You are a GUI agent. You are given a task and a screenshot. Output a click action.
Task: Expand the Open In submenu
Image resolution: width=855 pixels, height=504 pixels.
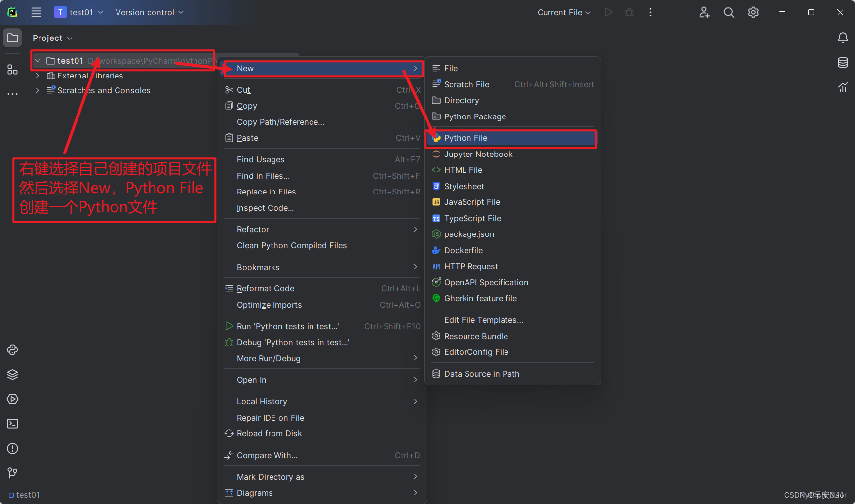(x=321, y=380)
